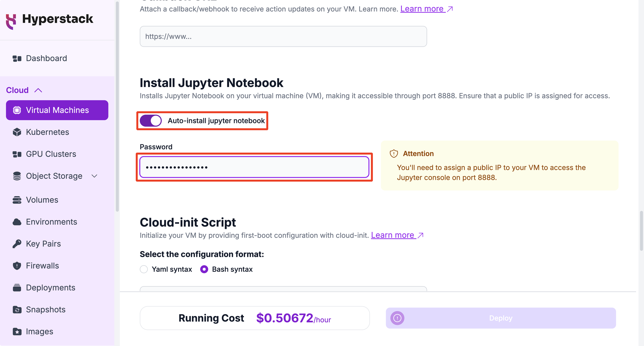
Task: Select the Yaml syntax radio button
Action: point(144,269)
